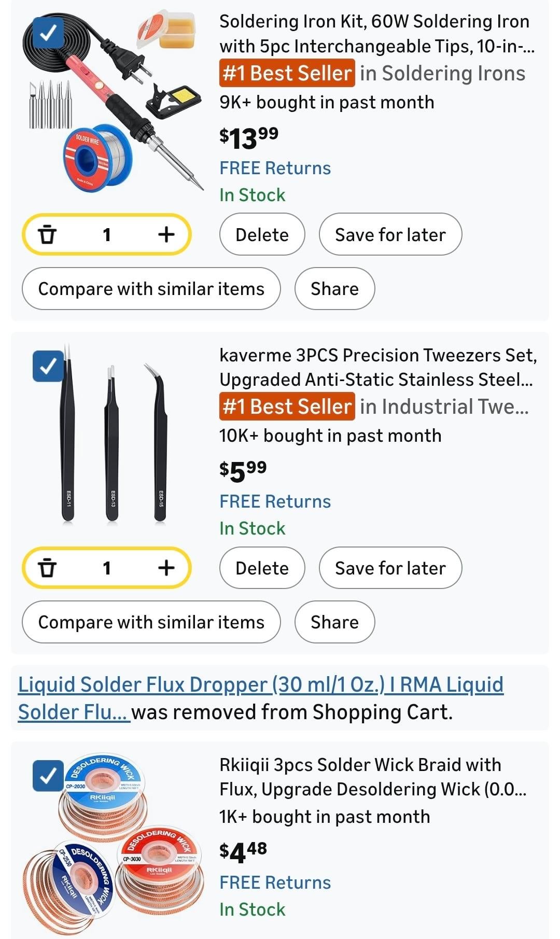Share the Precision Tweezers Set item
Screen dimensions: 560x939
pyautogui.click(x=334, y=622)
